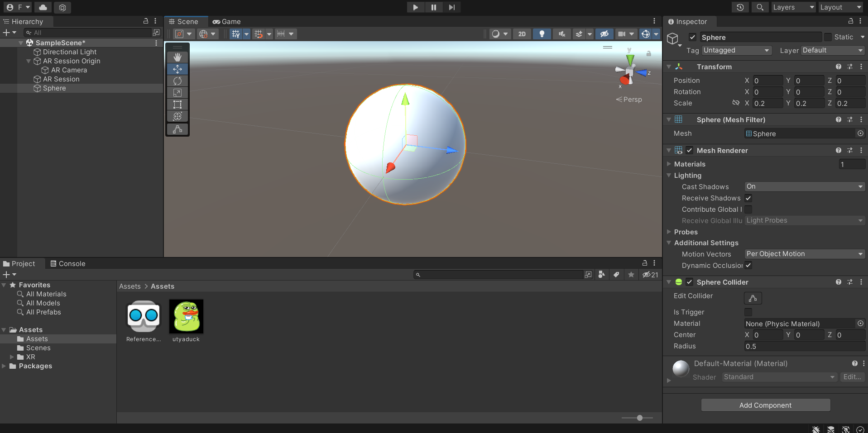Click the Physic Material object picker
Viewport: 868px width, 433px height.
coord(860,324)
